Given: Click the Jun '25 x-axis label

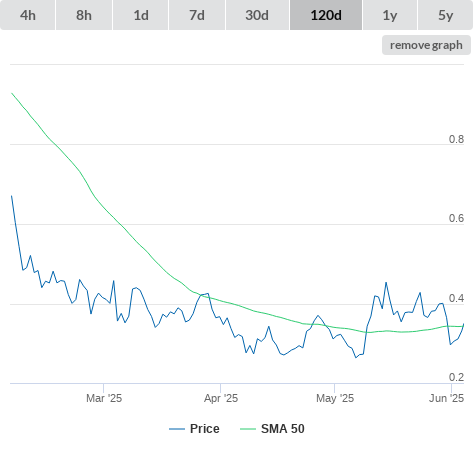Looking at the screenshot, I should click(x=447, y=398).
